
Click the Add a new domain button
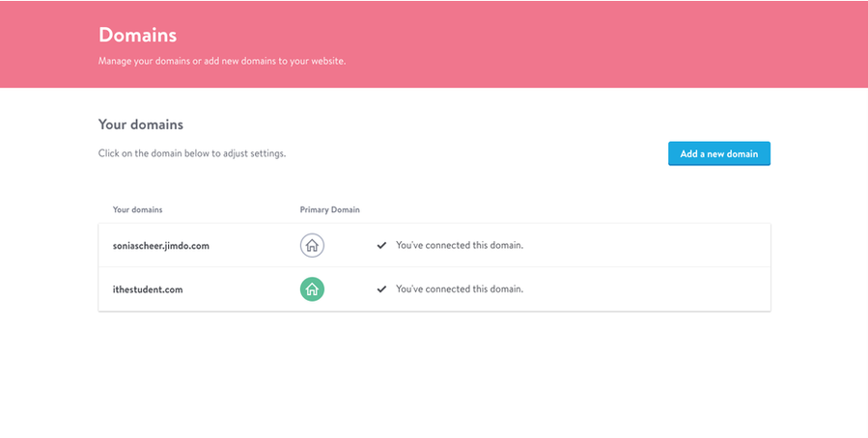719,153
